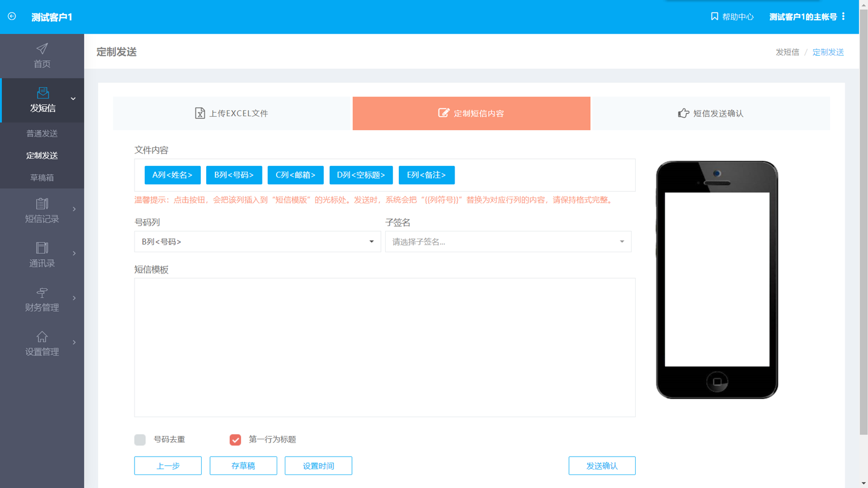The width and height of the screenshot is (868, 488).
Task: Select the 财务管理 sidebar icon
Action: coord(42,293)
